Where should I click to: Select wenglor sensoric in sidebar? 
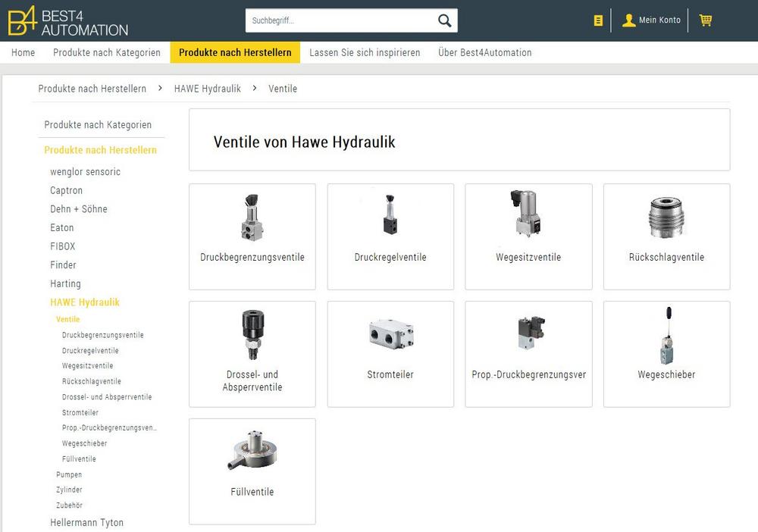[x=85, y=172]
